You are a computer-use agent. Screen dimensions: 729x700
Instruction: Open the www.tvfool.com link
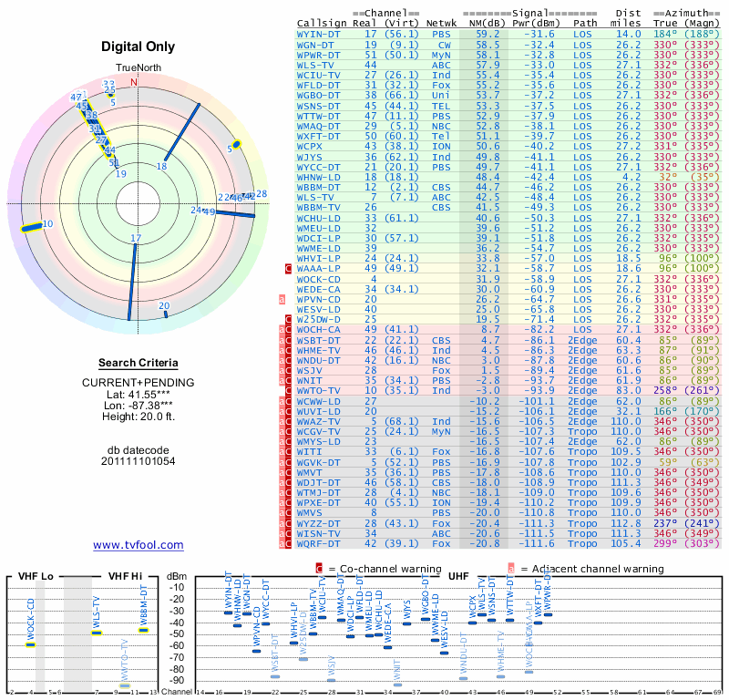click(x=139, y=545)
